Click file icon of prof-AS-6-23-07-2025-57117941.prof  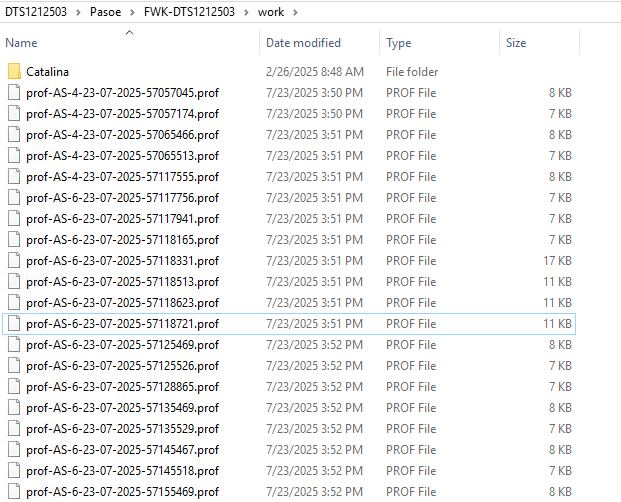click(14, 219)
